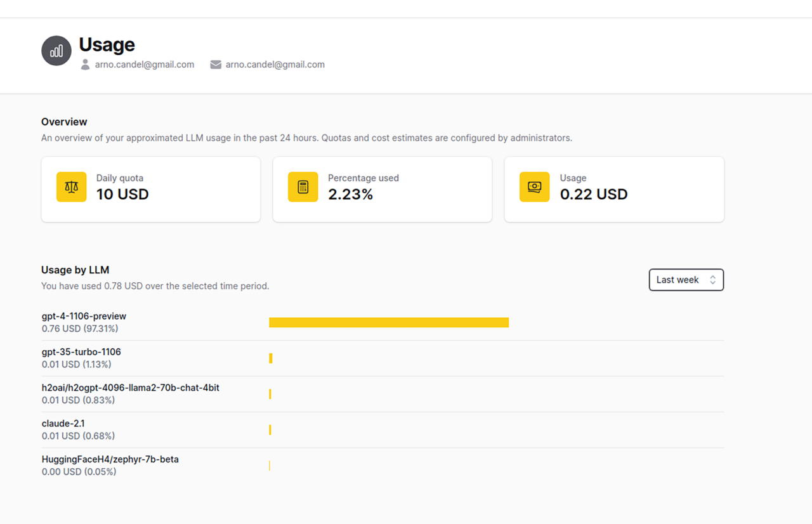Click the Usage money banknote icon
The height and width of the screenshot is (524, 812).
(534, 187)
